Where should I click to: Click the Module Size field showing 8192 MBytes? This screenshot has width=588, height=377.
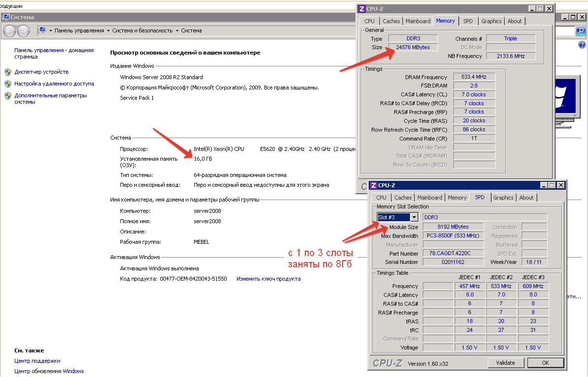(453, 227)
